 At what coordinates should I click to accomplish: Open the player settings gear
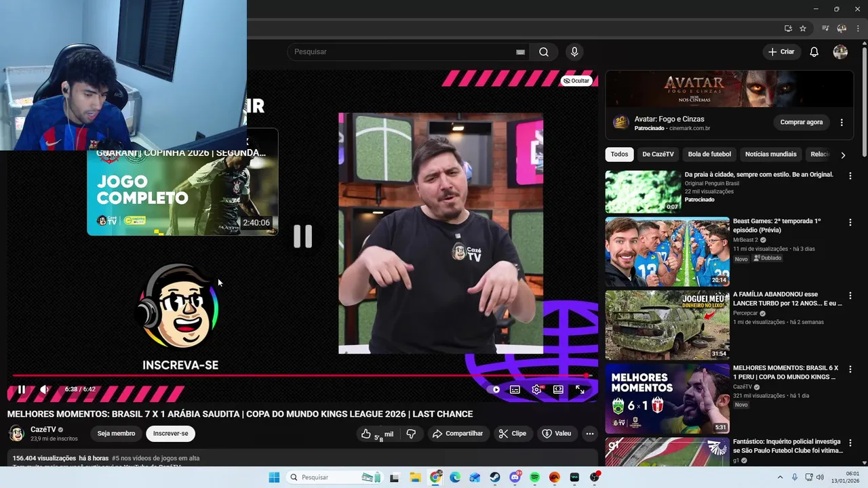[x=536, y=390]
